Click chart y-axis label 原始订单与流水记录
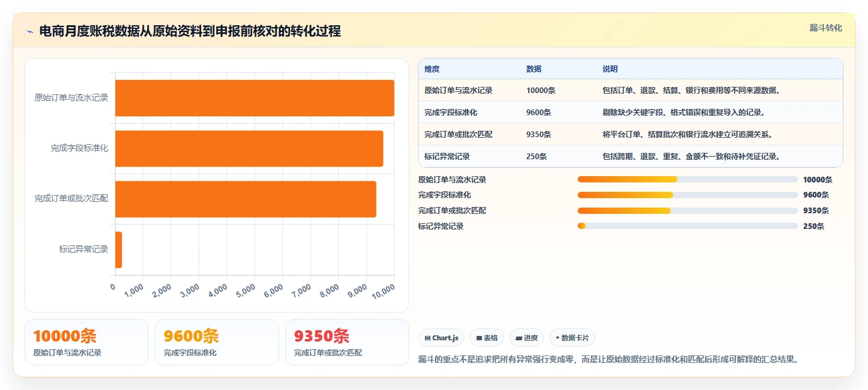This screenshot has width=868, height=390. point(71,98)
